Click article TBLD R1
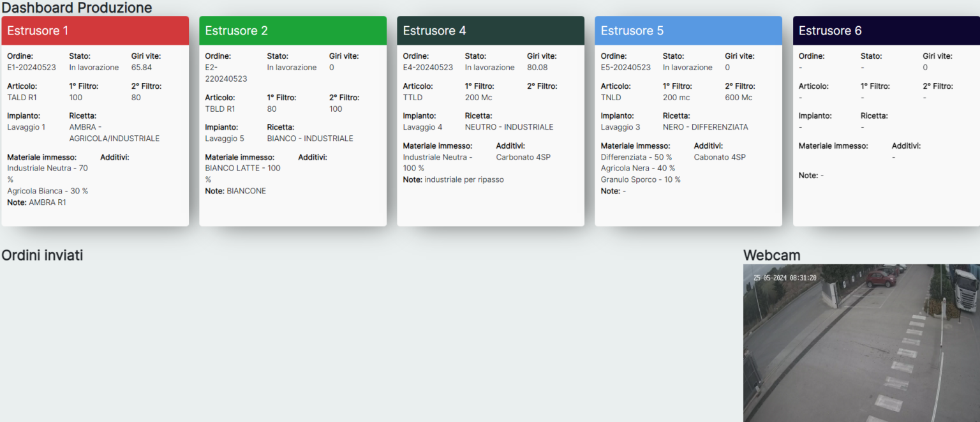 click(220, 109)
